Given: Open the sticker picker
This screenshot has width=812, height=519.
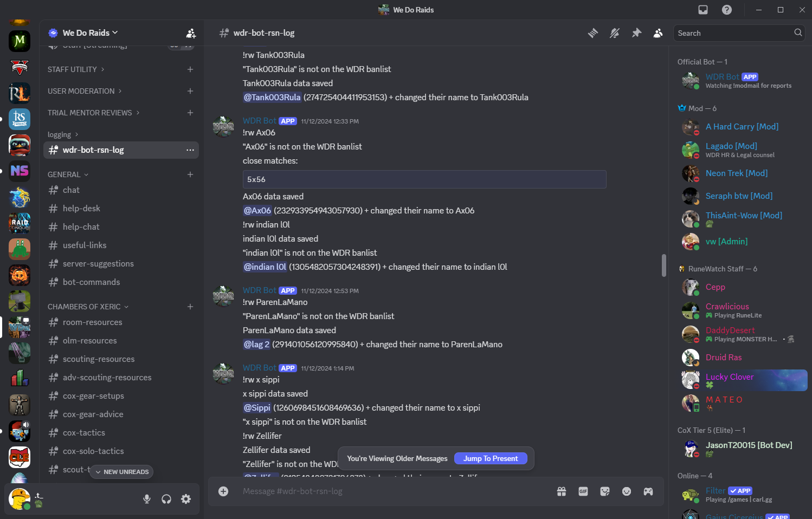Looking at the screenshot, I should pos(605,491).
